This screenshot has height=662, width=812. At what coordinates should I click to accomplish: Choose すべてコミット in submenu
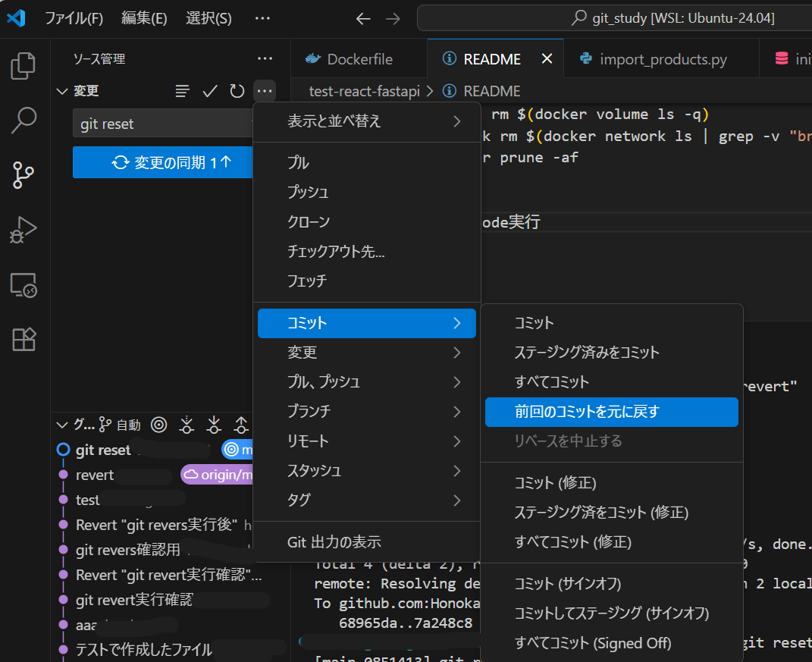(x=612, y=382)
